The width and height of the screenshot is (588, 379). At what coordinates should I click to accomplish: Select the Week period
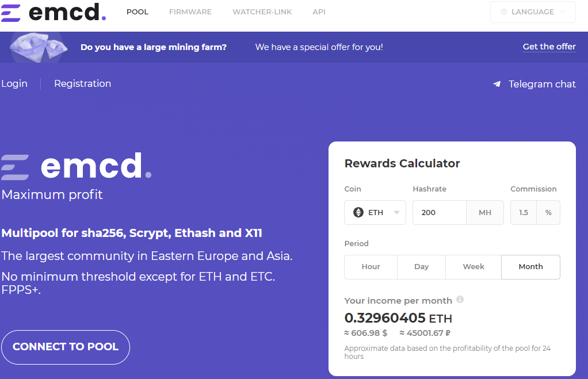pos(473,266)
